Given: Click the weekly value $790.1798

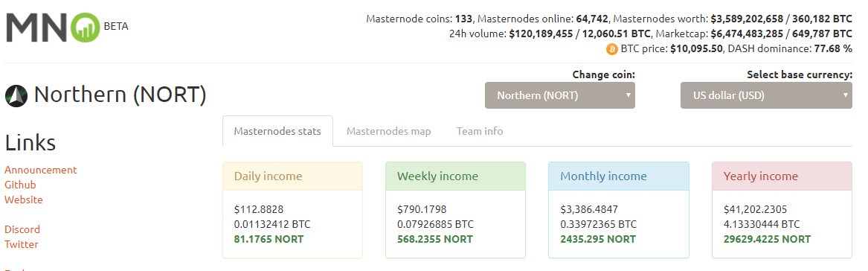Looking at the screenshot, I should 422,209.
